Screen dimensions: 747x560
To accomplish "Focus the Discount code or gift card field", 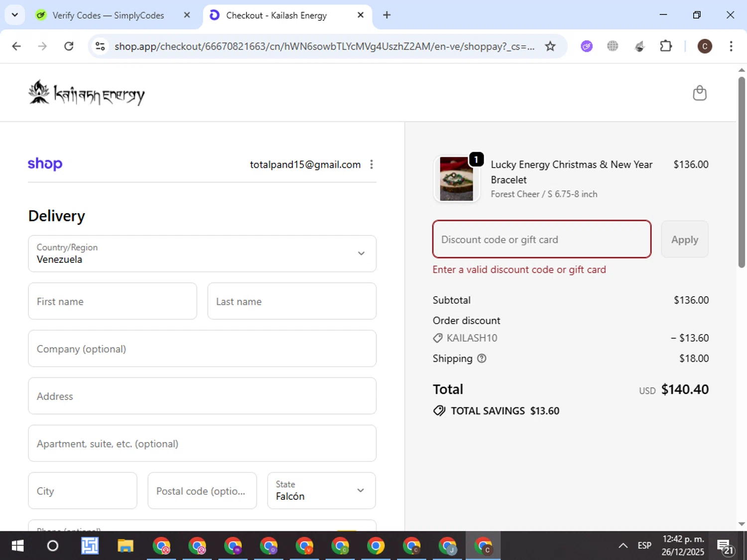I will 542,239.
